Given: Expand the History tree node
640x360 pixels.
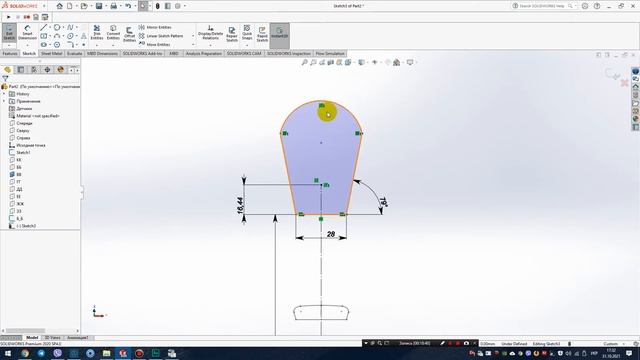Looking at the screenshot, I should coord(4,94).
